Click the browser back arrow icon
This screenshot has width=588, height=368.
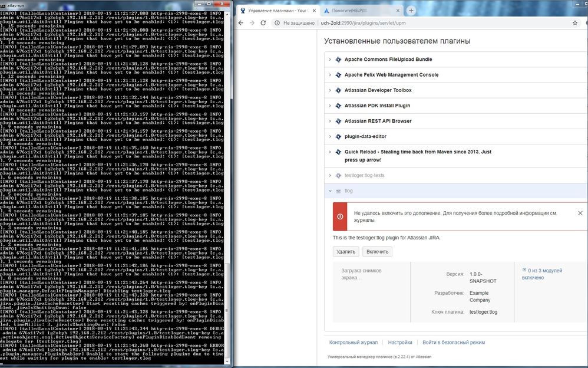241,23
